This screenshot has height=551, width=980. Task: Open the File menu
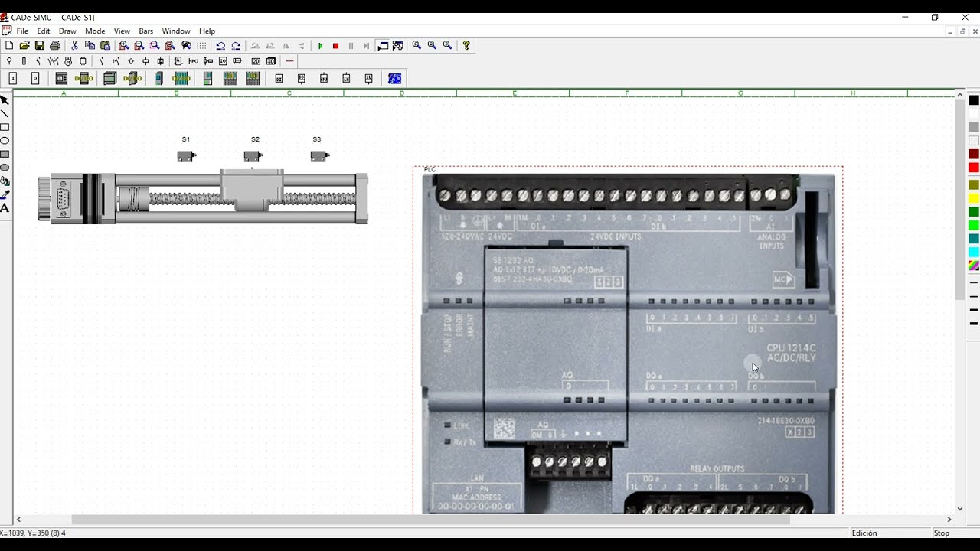point(22,31)
